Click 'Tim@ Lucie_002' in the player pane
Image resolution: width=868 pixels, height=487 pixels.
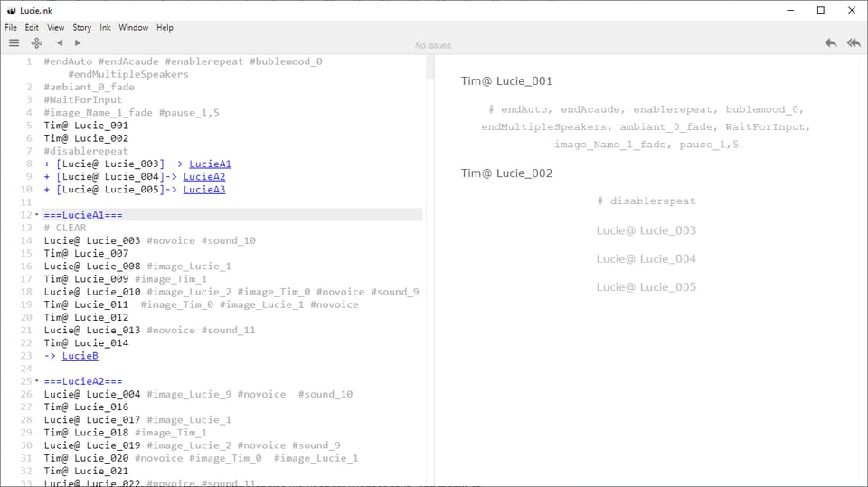tap(506, 173)
